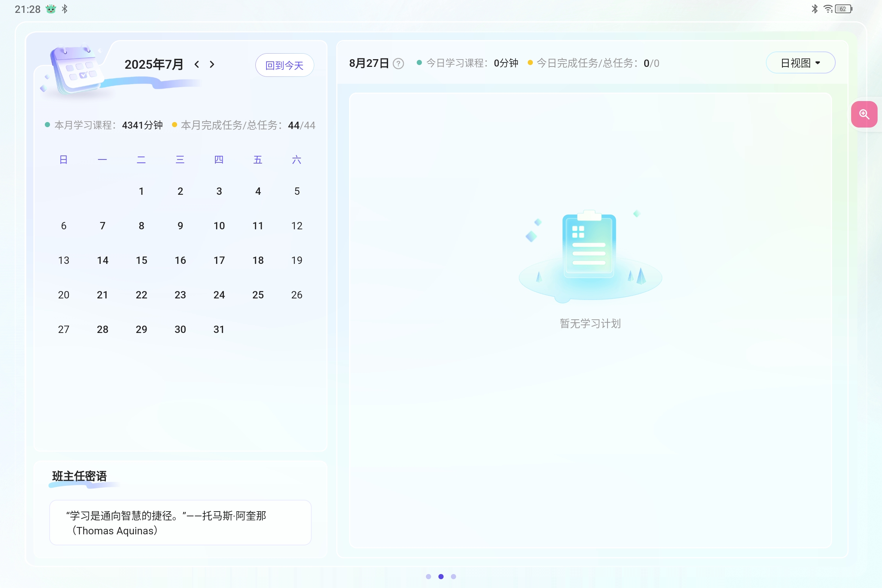Select July 31 on the calendar
Screen dimensions: 882x588
click(x=219, y=329)
